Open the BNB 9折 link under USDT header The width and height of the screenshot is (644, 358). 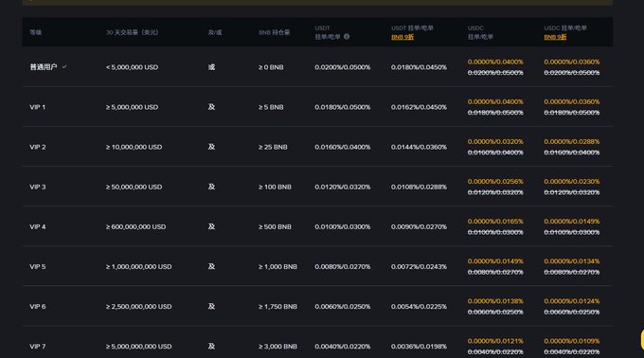coord(402,37)
